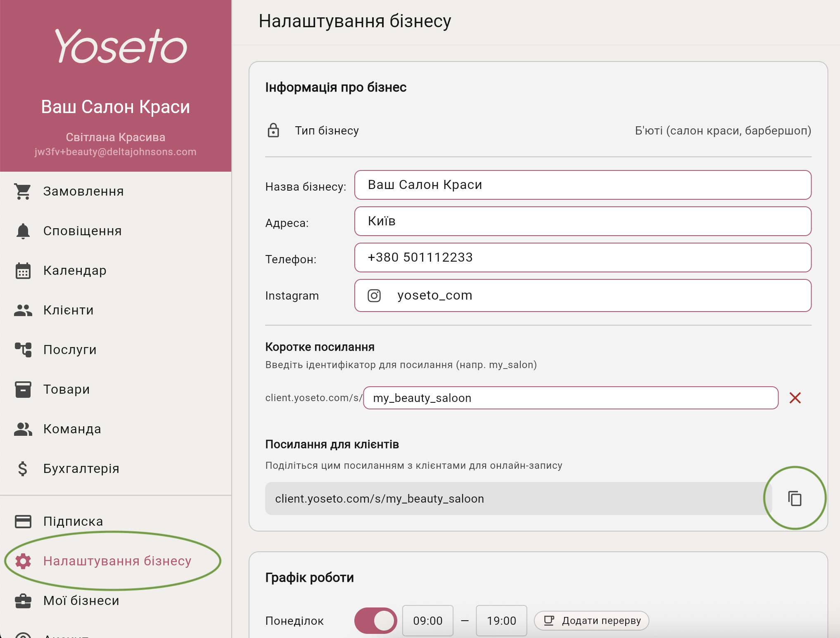Click the briefcase icon for Мої бізнеси
The height and width of the screenshot is (638, 840).
click(x=23, y=601)
